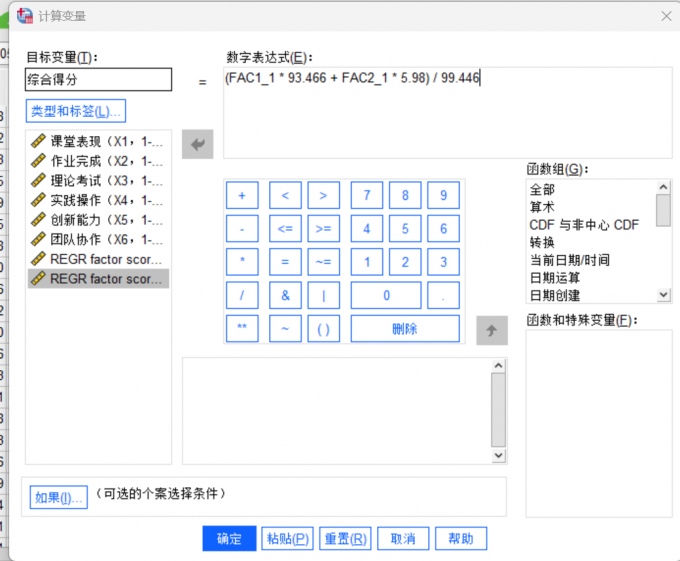
Task: Click the OR (|) key
Action: pyautogui.click(x=324, y=295)
